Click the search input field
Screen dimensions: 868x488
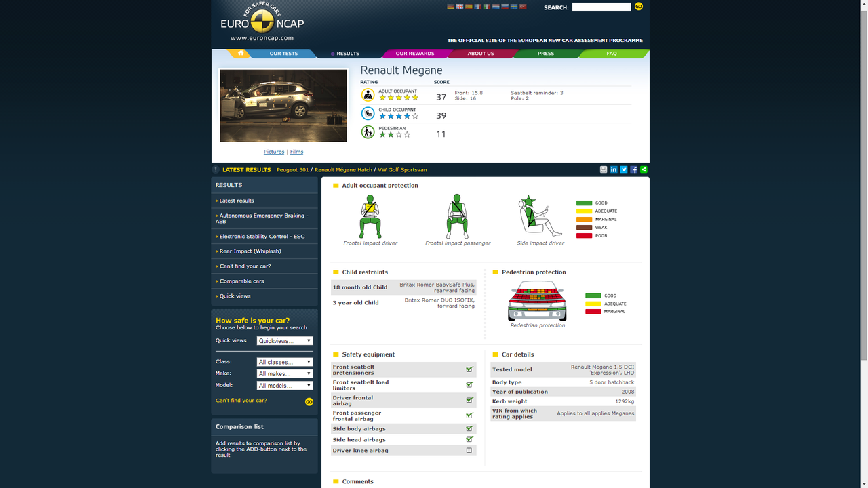pyautogui.click(x=601, y=7)
